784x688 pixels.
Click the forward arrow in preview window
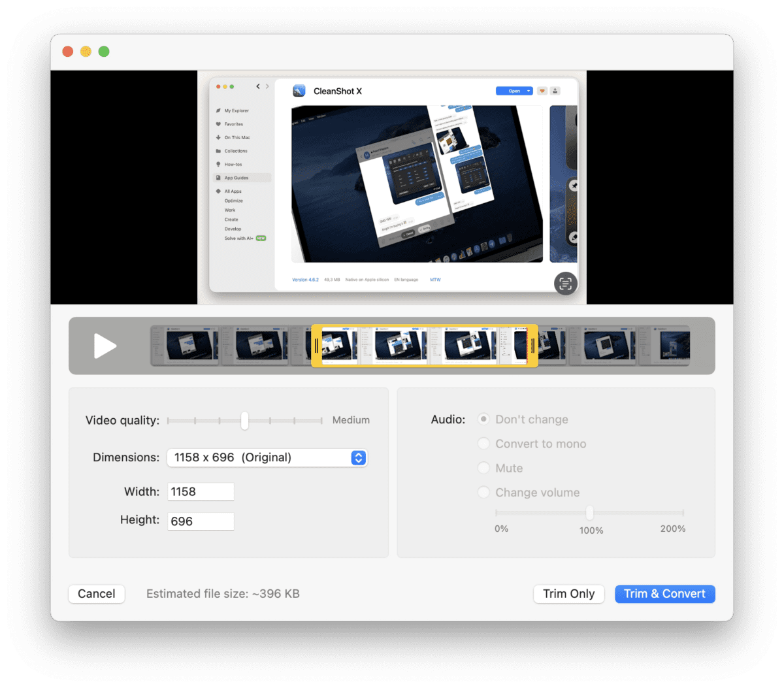(267, 86)
